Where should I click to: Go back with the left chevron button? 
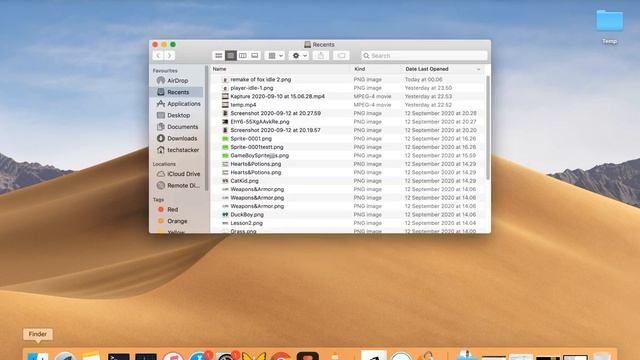(x=158, y=56)
